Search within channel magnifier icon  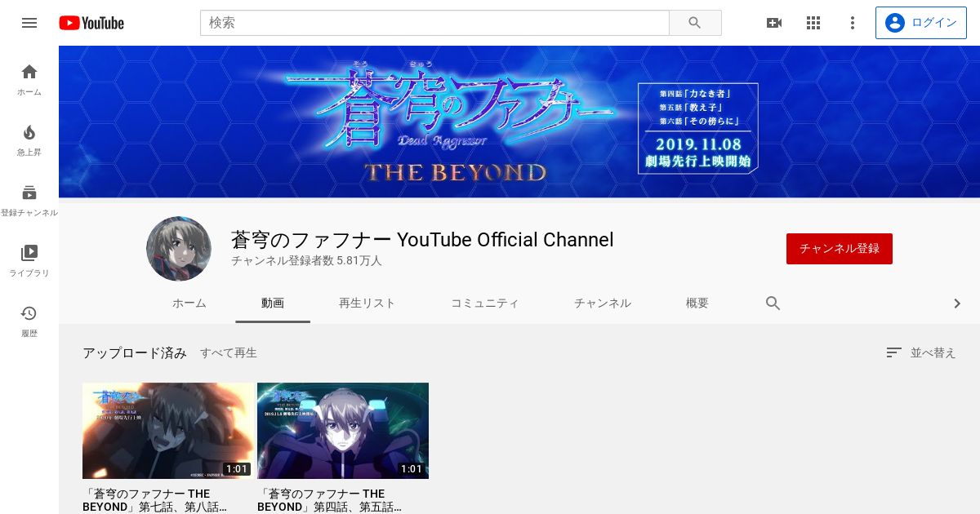click(773, 304)
